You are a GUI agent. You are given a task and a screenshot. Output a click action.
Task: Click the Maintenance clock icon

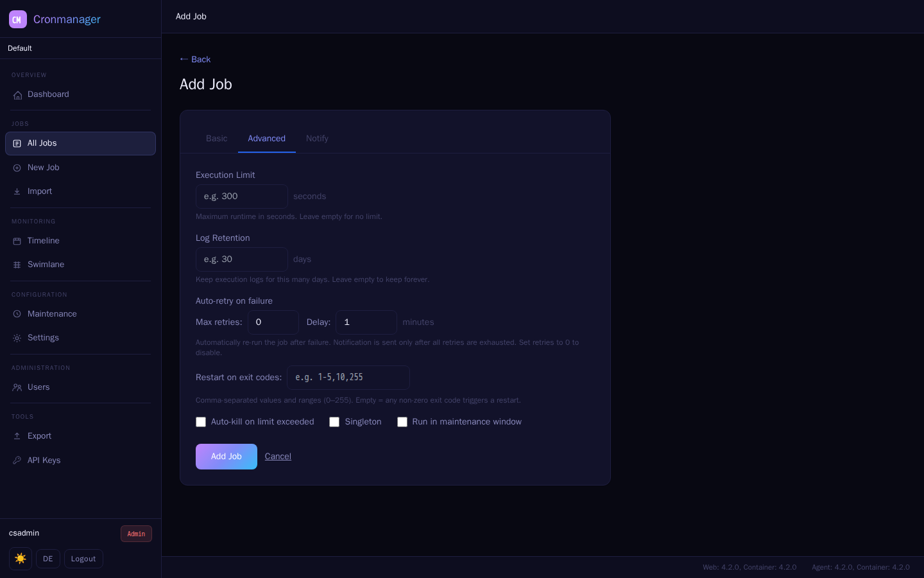(x=17, y=315)
